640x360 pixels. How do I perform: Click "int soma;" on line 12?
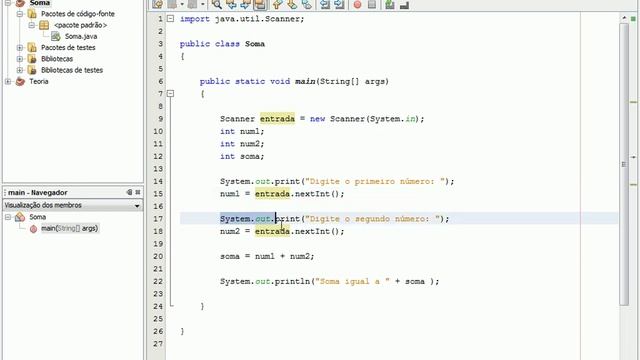242,157
